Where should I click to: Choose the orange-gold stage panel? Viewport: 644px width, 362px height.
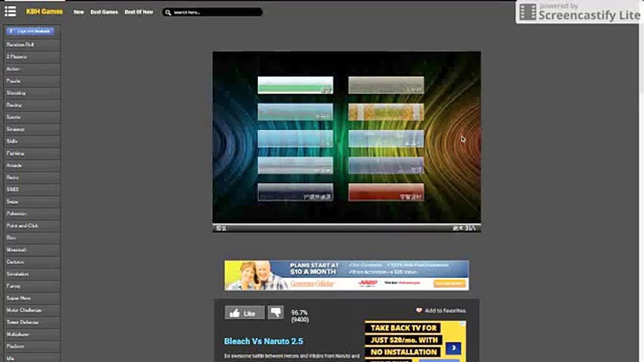(x=386, y=112)
